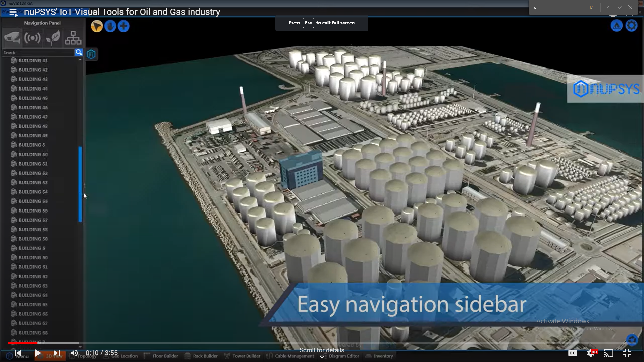Click the list scroll-up arrow

(x=80, y=60)
